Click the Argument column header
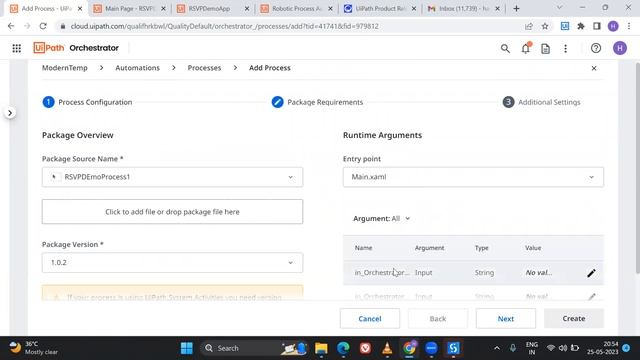 [429, 248]
